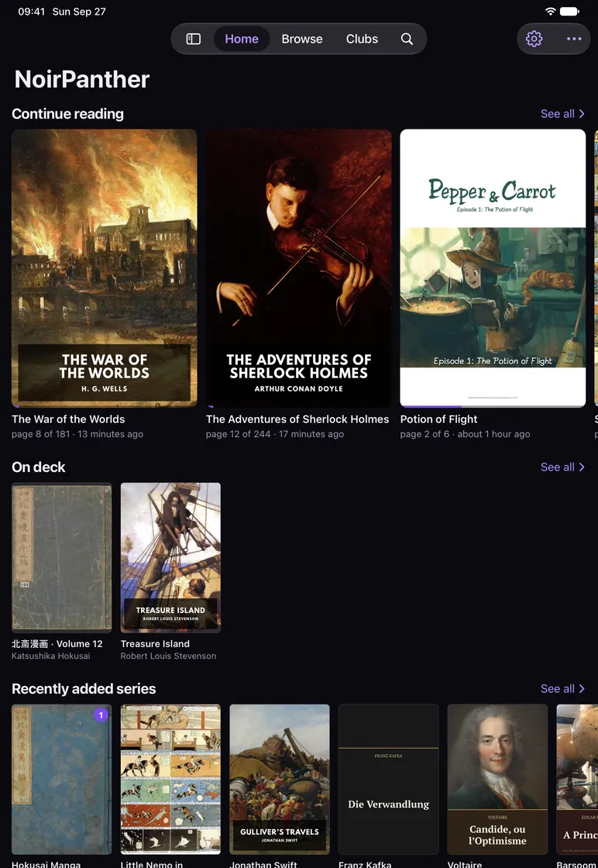This screenshot has width=598, height=868.
Task: Open The War of the Worlds cover
Action: (x=104, y=268)
